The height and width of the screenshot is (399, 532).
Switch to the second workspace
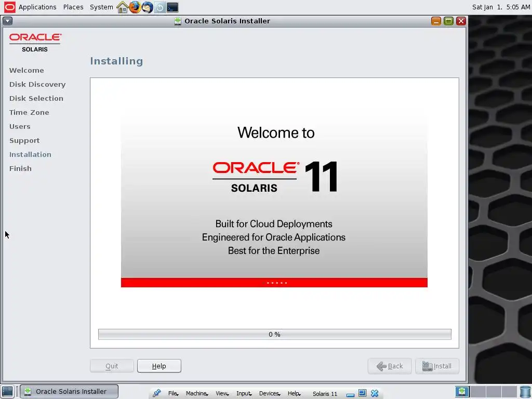478,391
